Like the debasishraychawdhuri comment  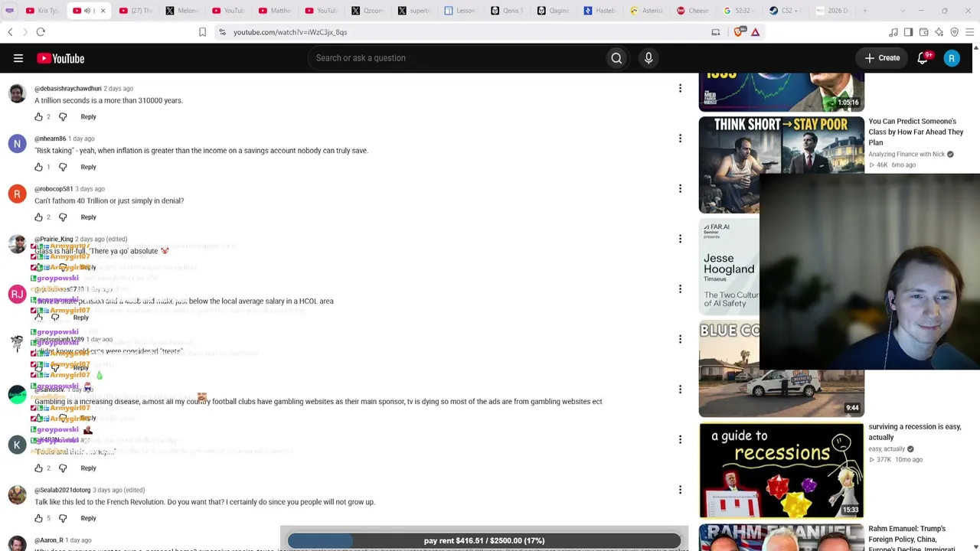tap(39, 117)
